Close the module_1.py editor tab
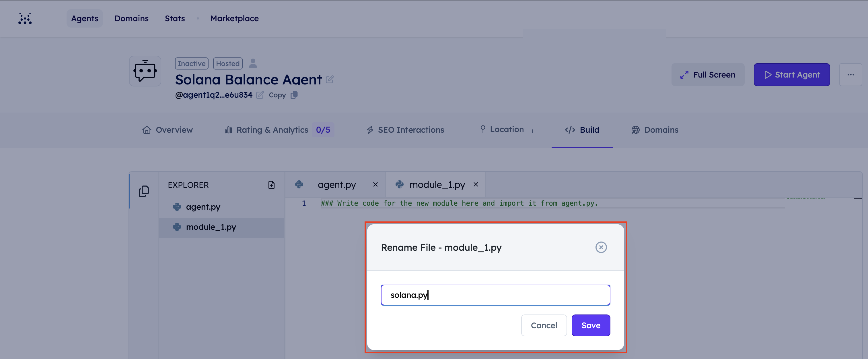Image resolution: width=868 pixels, height=359 pixels. 476,185
